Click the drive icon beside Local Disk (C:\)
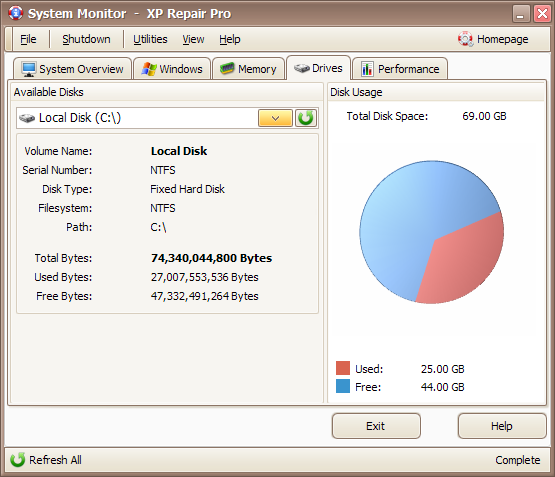This screenshot has height=477, width=555. coord(27,118)
